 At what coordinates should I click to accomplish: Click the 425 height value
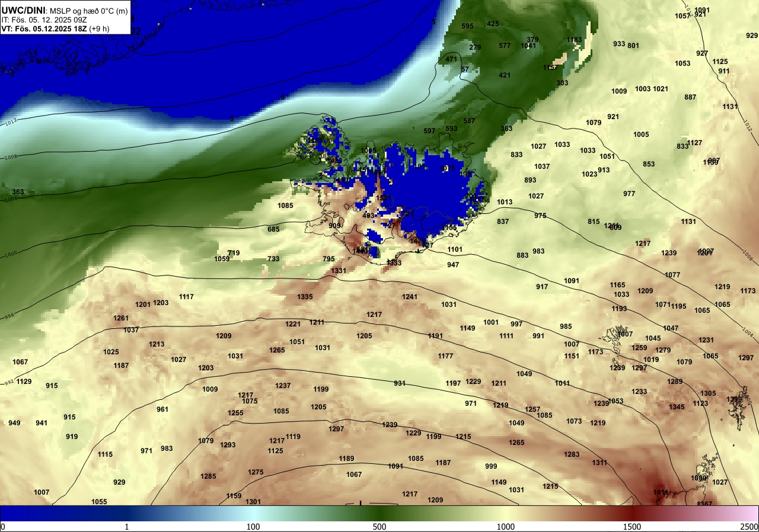[x=493, y=24]
